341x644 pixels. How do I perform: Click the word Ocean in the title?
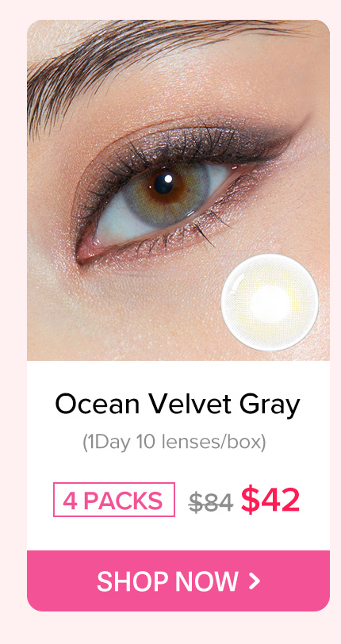(x=98, y=404)
